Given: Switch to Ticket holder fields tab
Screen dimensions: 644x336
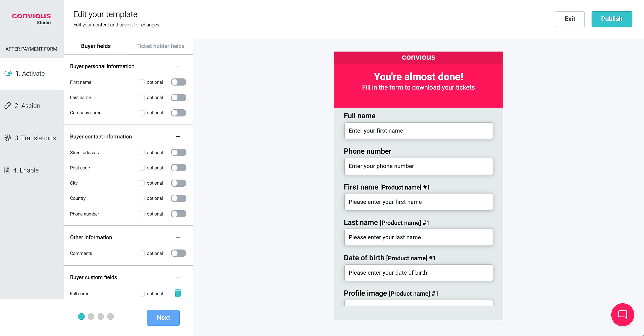Looking at the screenshot, I should click(x=160, y=46).
